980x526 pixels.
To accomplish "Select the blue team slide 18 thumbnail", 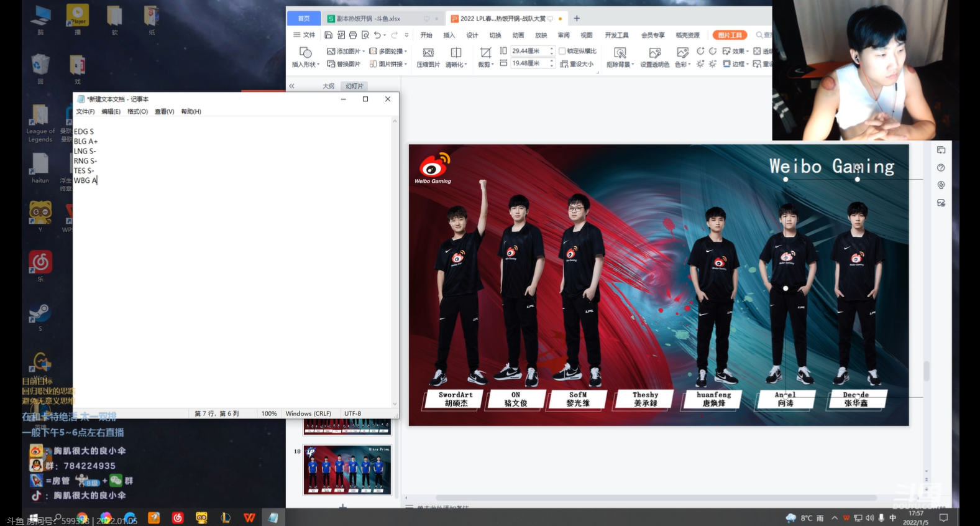I will [x=347, y=470].
